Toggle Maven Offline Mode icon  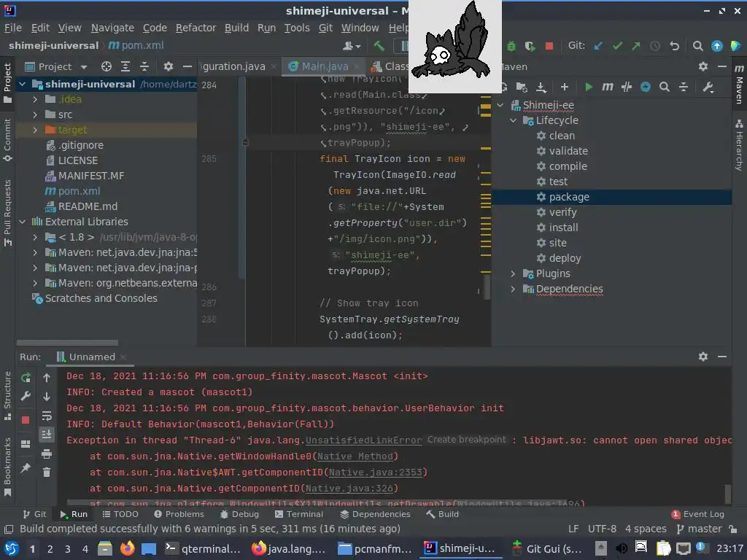627,87
